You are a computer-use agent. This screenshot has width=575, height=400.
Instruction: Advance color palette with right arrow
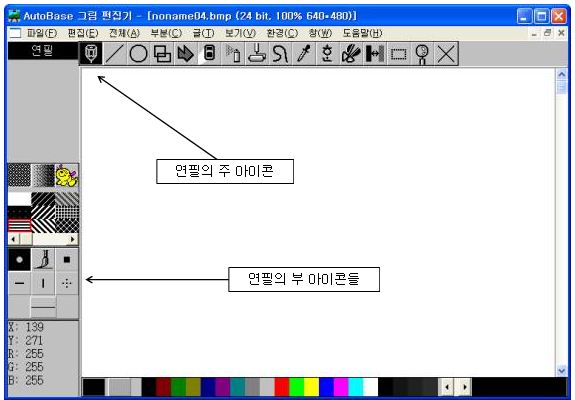[x=465, y=387]
